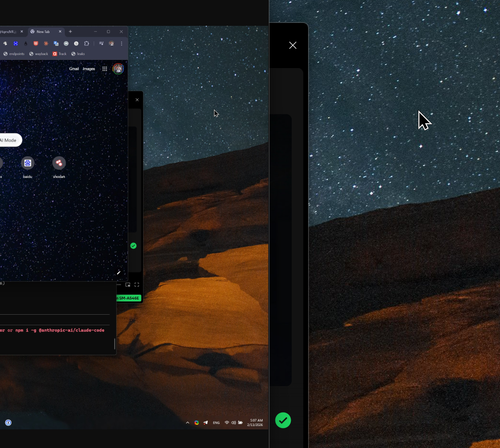Open the Wi-Fi network tray icon
The height and width of the screenshot is (448, 500).
pos(227,423)
